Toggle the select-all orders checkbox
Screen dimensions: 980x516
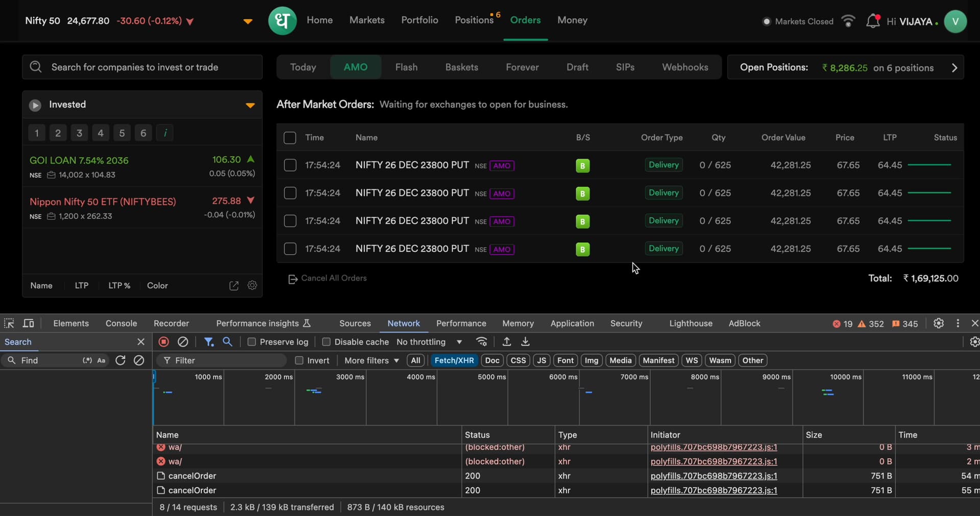click(x=289, y=138)
